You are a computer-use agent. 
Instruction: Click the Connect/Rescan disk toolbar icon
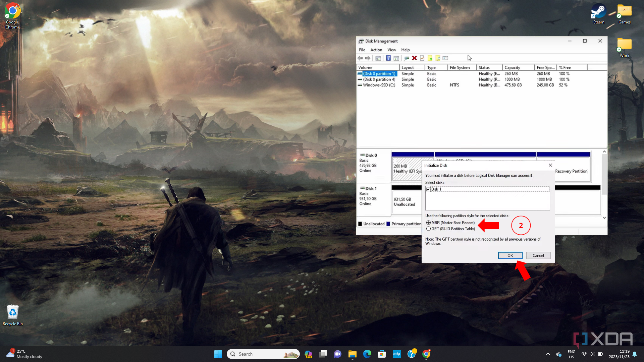coord(407,58)
